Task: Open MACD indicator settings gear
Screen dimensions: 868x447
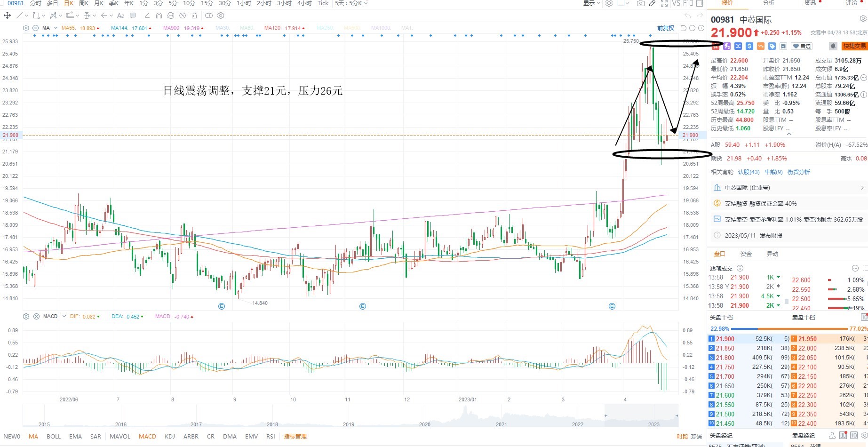Action: [x=26, y=316]
